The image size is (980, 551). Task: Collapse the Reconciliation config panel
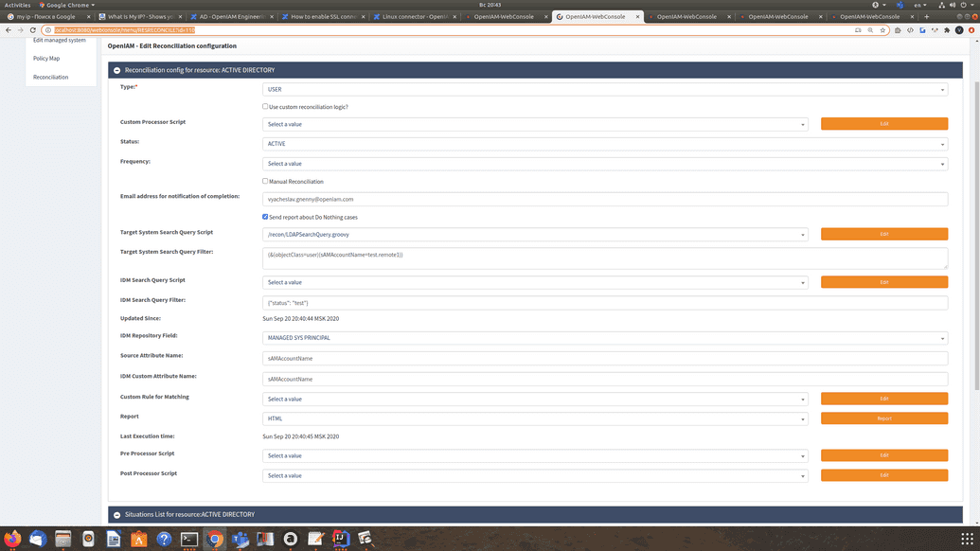click(116, 69)
